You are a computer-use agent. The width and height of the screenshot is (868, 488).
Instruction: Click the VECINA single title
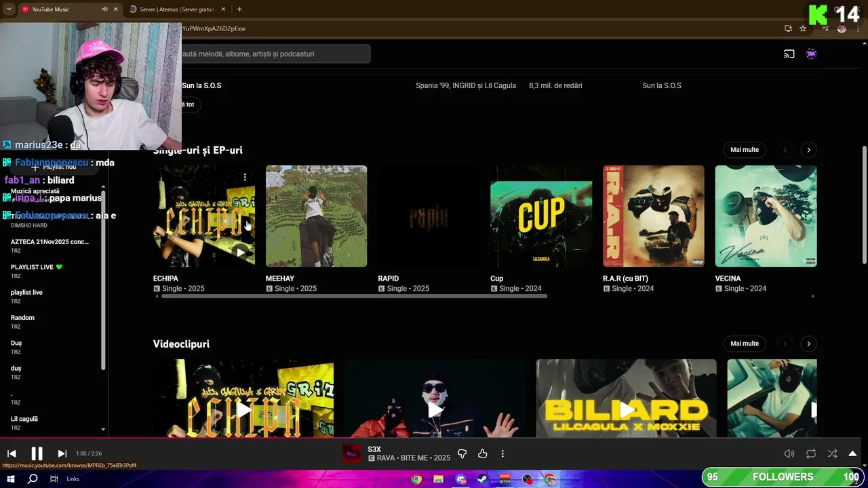point(728,279)
